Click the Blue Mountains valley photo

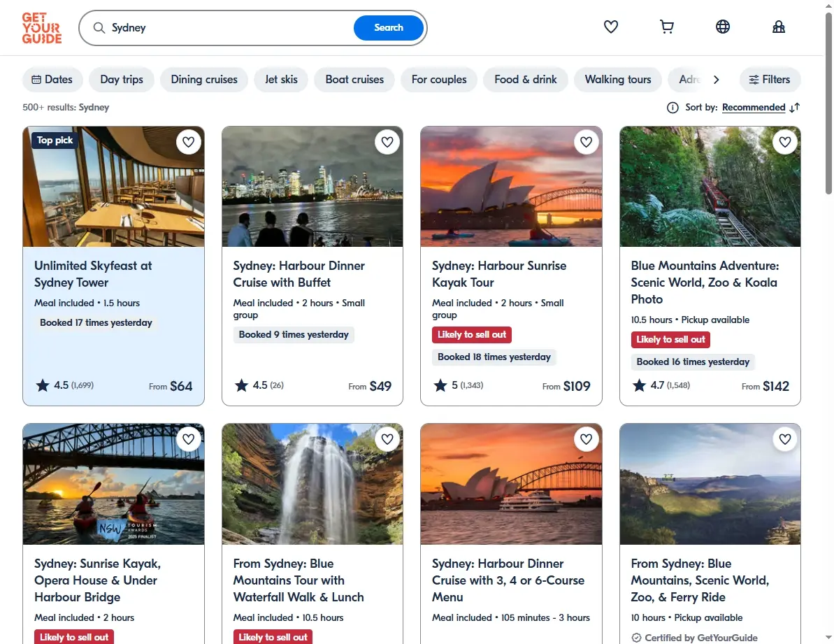pyautogui.click(x=710, y=484)
